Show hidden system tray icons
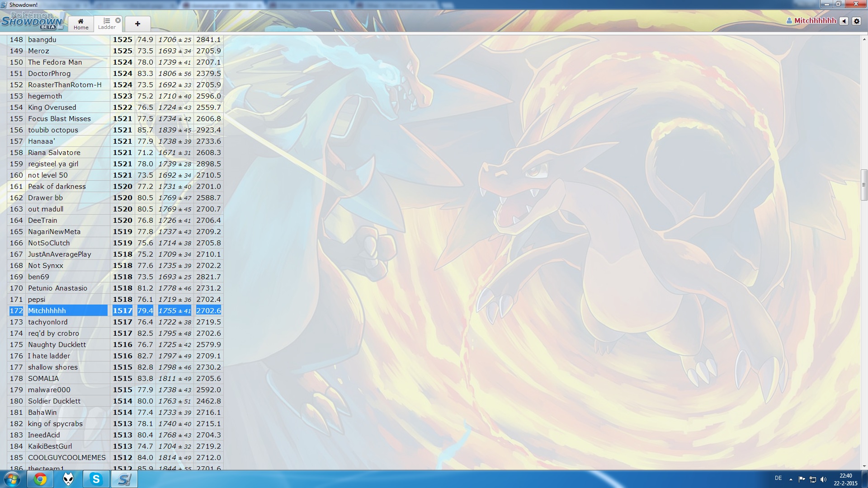The image size is (868, 488). [x=791, y=479]
